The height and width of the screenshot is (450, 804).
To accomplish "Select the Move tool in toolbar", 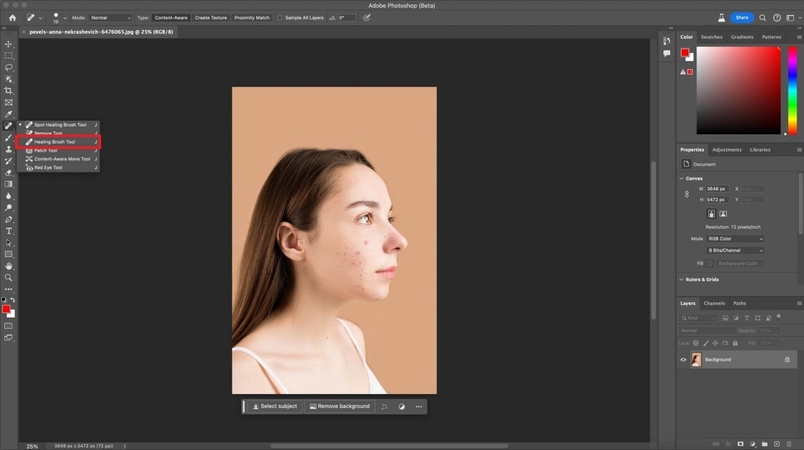I will tap(9, 44).
